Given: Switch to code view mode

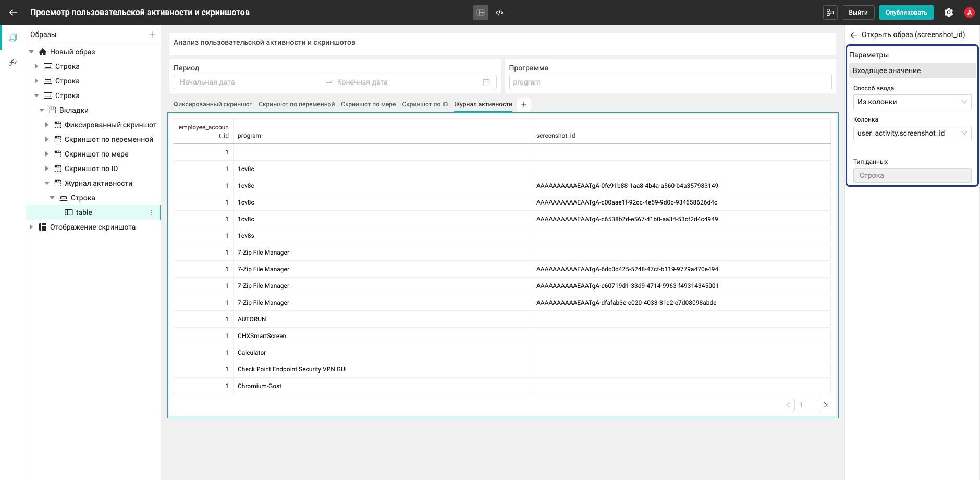Looking at the screenshot, I should coord(499,13).
